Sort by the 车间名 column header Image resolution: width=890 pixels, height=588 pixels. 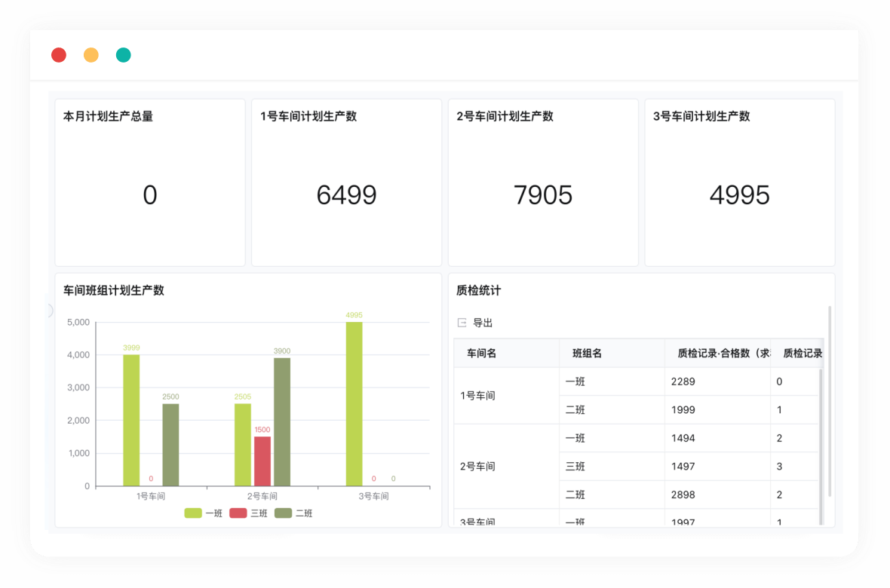click(x=481, y=354)
